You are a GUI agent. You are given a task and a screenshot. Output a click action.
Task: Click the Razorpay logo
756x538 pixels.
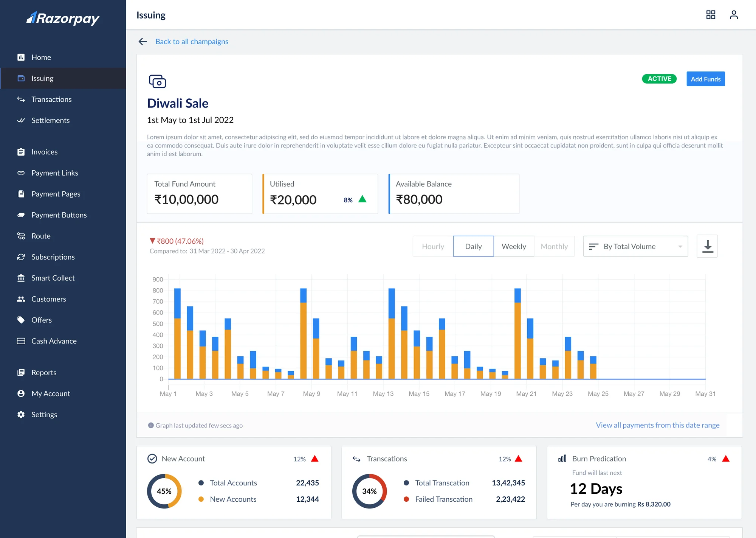(63, 18)
